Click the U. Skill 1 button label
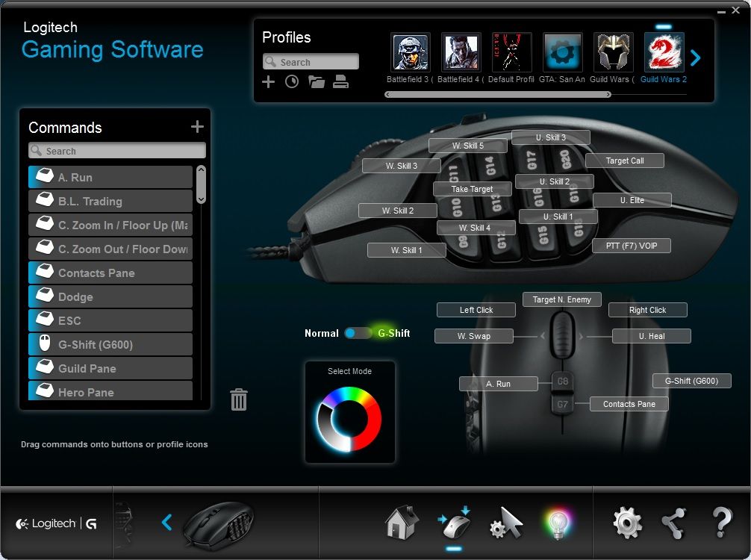The image size is (751, 560). point(558,217)
